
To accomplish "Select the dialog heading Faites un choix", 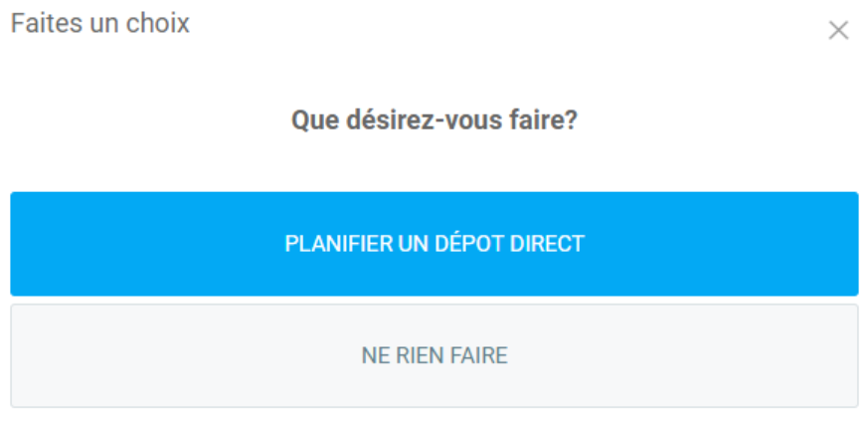I will [100, 24].
